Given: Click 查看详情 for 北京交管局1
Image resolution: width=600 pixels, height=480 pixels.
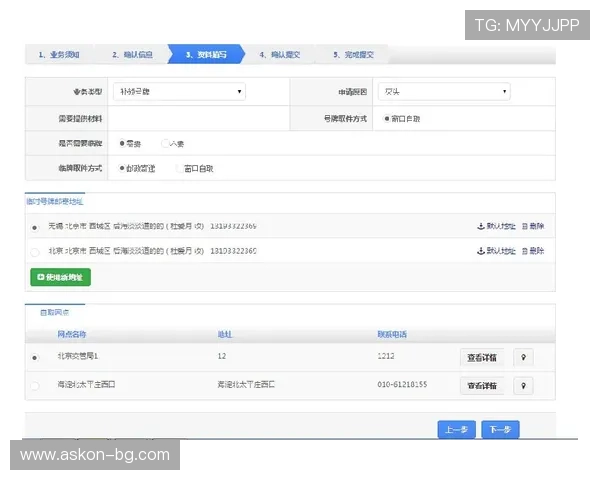Looking at the screenshot, I should pyautogui.click(x=482, y=358).
